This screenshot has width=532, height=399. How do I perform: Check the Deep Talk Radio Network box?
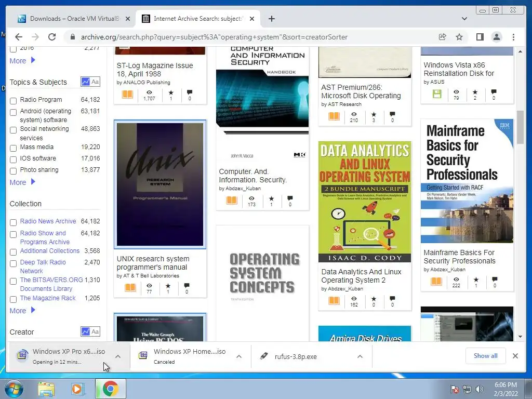coord(13,263)
